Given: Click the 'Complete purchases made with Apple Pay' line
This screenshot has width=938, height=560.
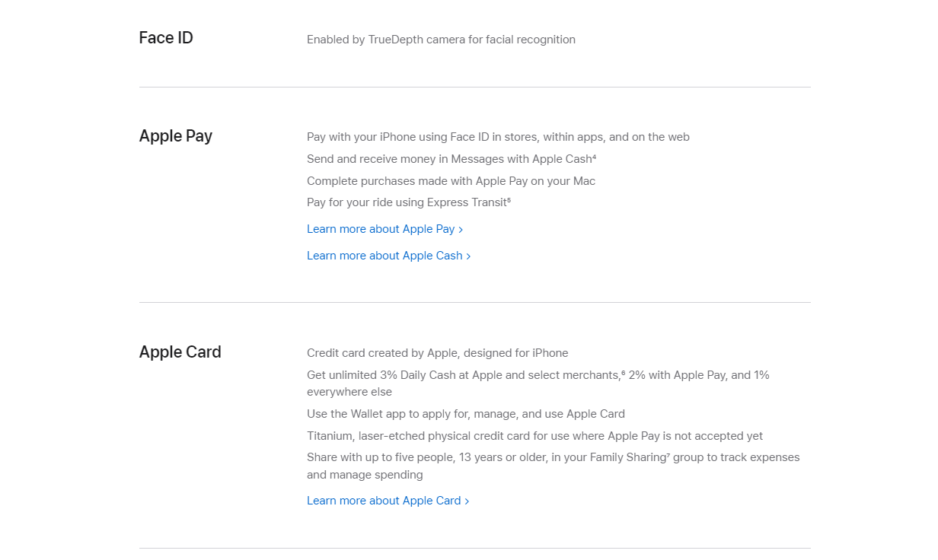Looking at the screenshot, I should point(451,181).
